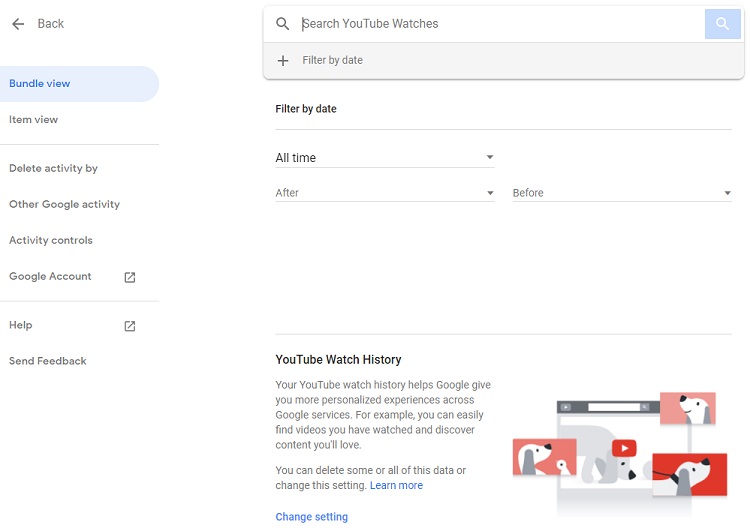Open Activity controls
The width and height of the screenshot is (750, 531).
click(x=51, y=241)
